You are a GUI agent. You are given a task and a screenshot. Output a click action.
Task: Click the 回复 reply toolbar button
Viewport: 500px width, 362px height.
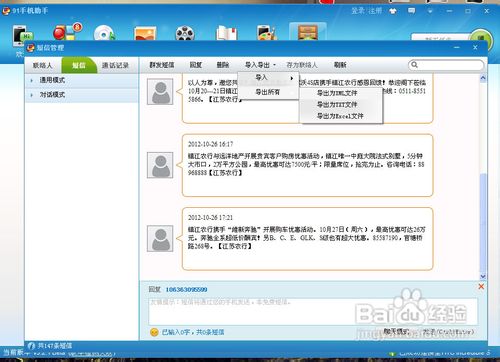[x=196, y=65]
